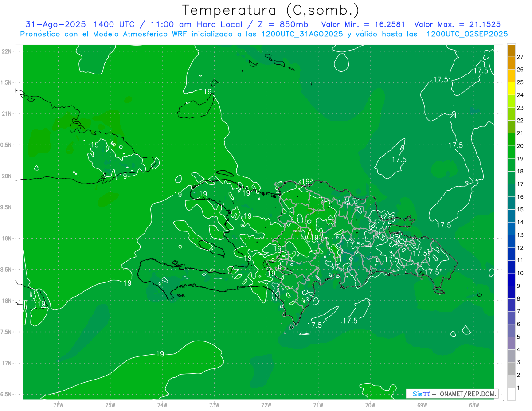Click the legend value '8'

(x=519, y=298)
